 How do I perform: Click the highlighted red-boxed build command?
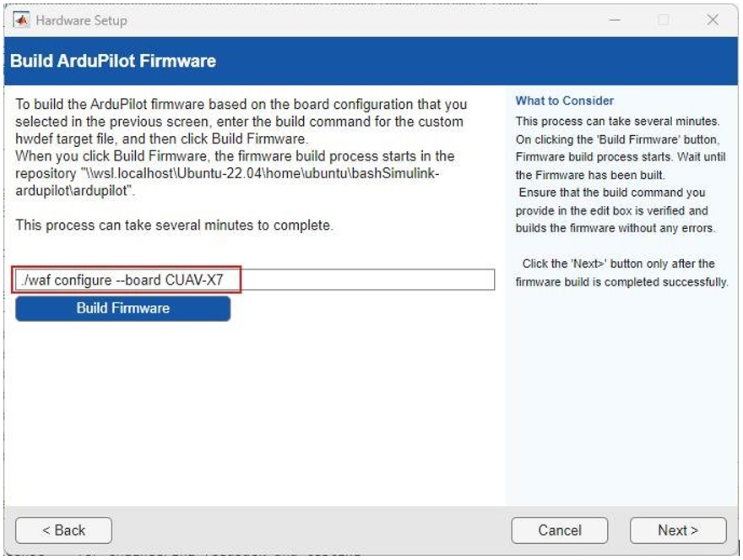(127, 280)
